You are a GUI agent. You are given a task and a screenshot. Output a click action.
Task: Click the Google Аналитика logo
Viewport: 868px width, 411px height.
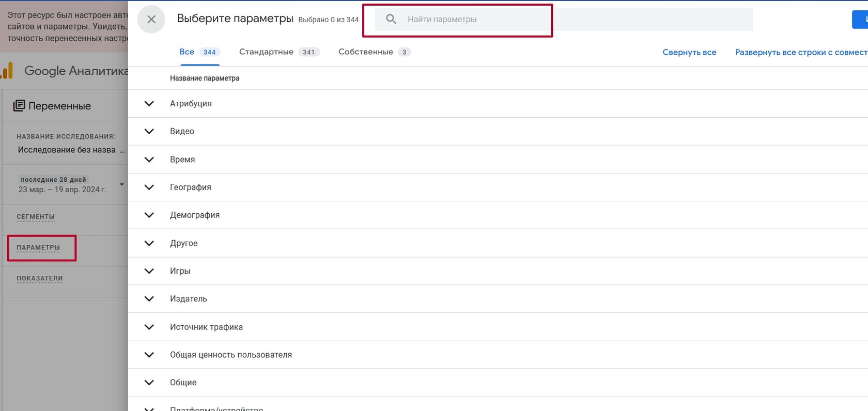click(65, 71)
